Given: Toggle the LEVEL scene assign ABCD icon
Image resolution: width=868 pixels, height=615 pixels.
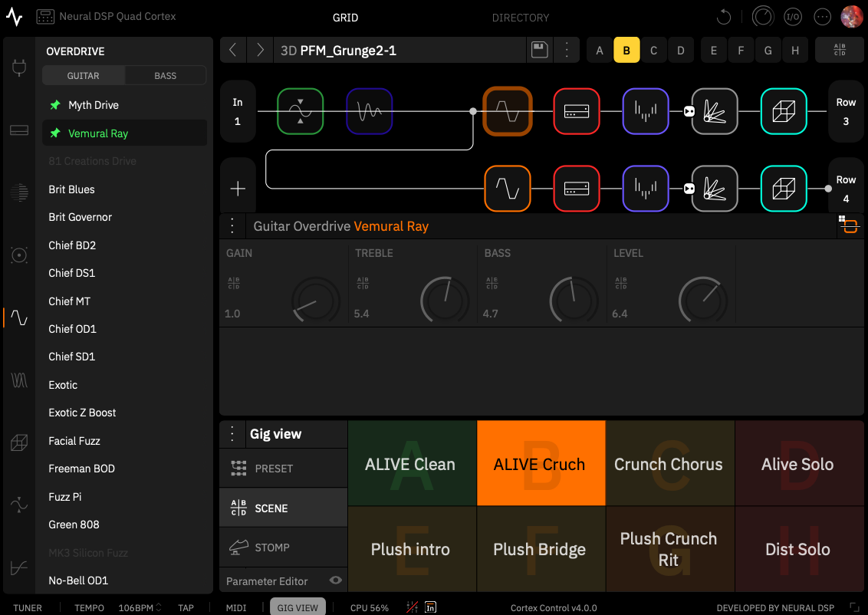Looking at the screenshot, I should pyautogui.click(x=621, y=284).
